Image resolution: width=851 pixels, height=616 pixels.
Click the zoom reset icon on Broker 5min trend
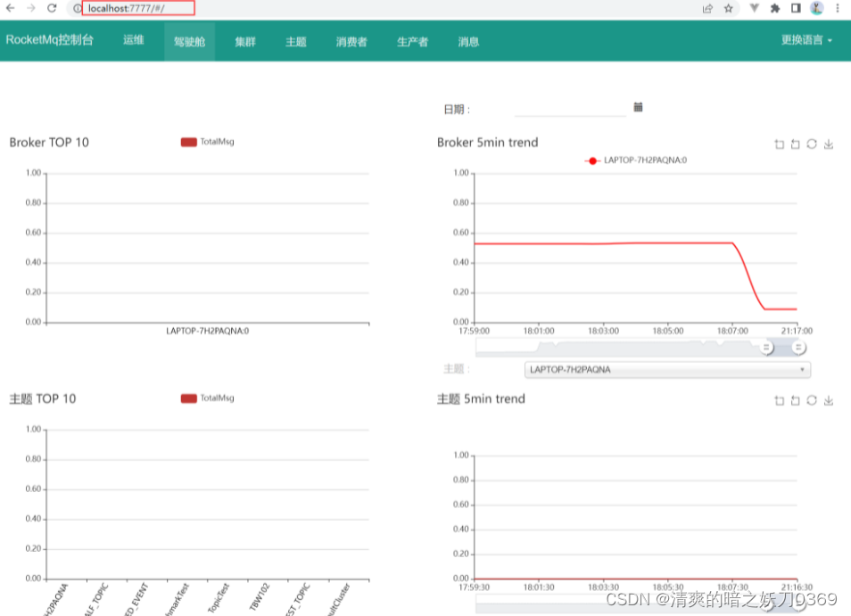tap(795, 144)
